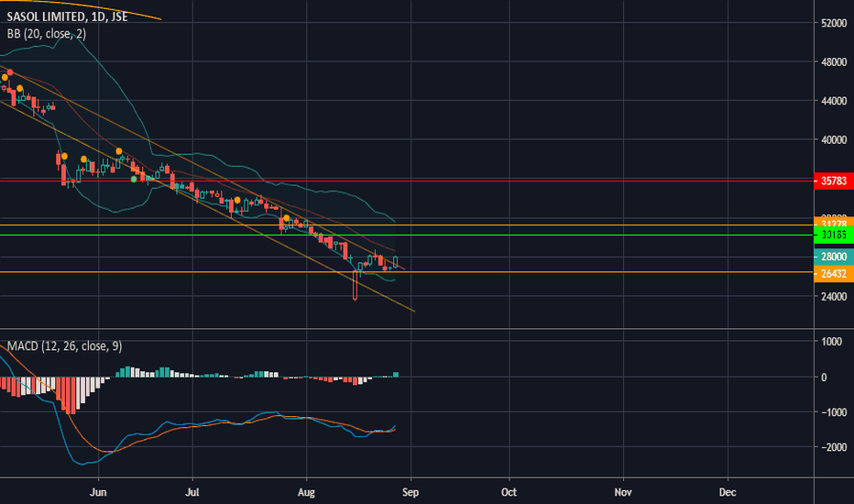854x504 pixels.
Task: Click the Jun label on time axis
Action: [x=98, y=492]
